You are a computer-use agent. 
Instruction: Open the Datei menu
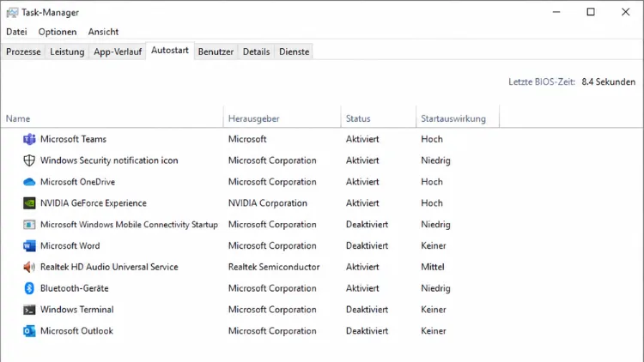(16, 32)
